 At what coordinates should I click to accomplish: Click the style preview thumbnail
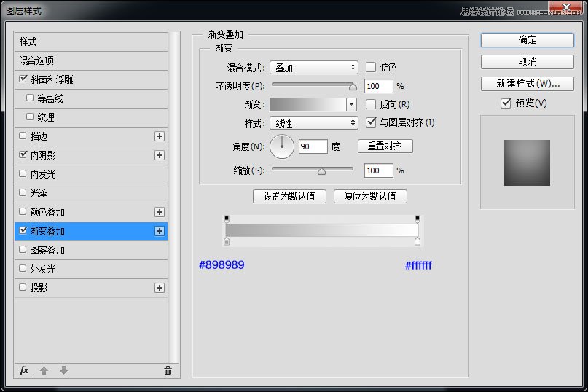pyautogui.click(x=527, y=162)
